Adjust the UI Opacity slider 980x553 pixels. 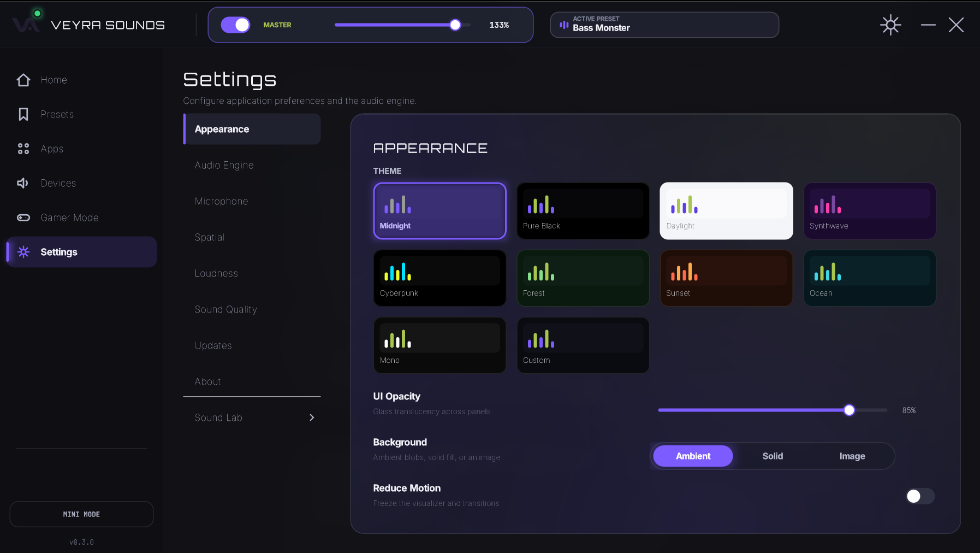click(x=773, y=410)
